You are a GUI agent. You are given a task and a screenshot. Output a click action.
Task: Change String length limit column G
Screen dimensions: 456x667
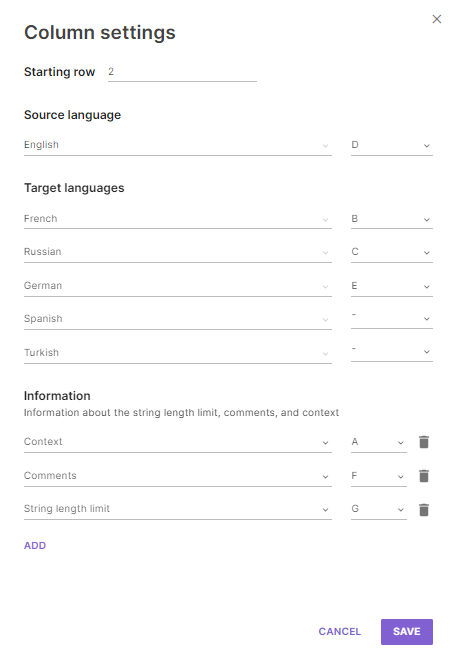click(379, 509)
